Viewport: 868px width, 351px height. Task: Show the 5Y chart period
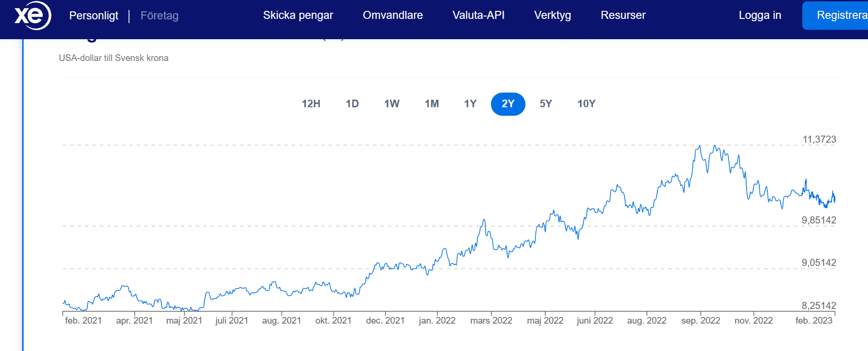546,104
